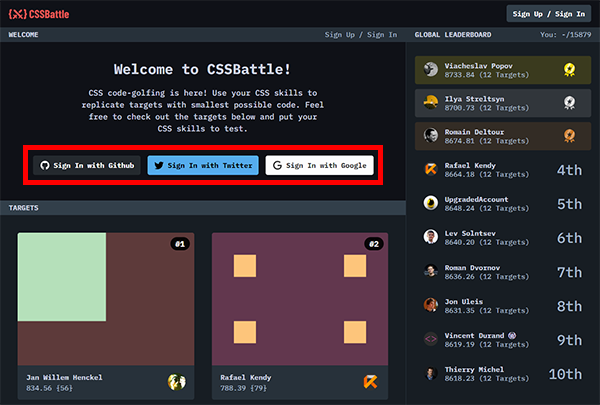This screenshot has height=405, width=600.
Task: Click the gold medal icon for Viacheslav Popov
Action: 569,70
